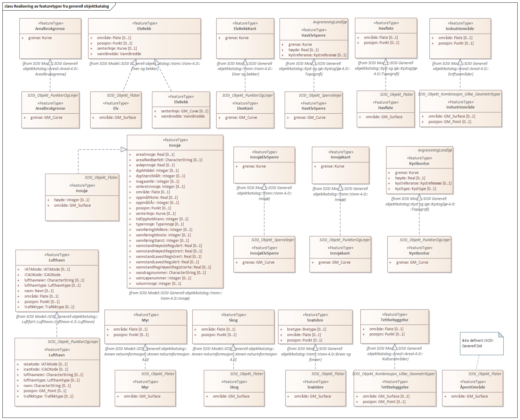
Task: Click 'navn: CharacterString [0..1]' in Lufthavn
Action: [47, 385]
